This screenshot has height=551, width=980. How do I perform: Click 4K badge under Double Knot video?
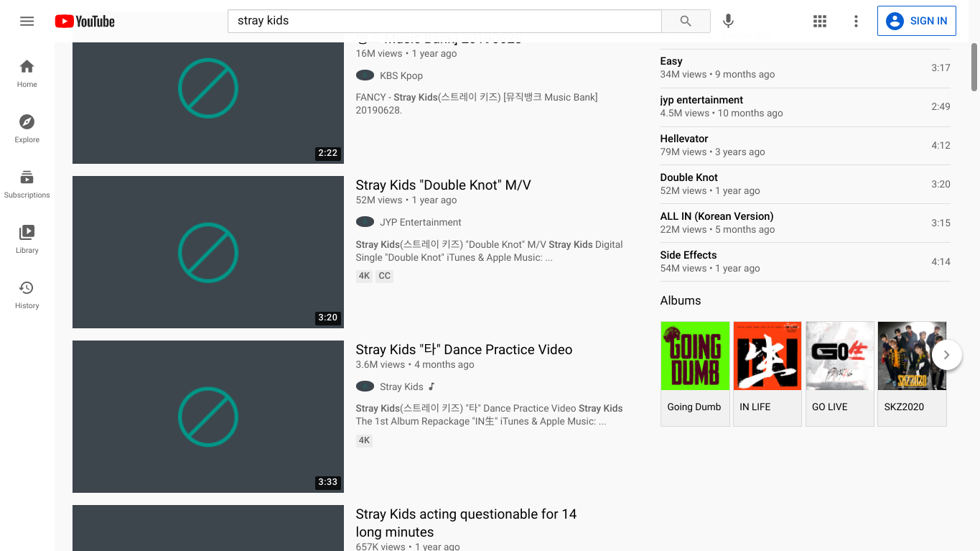tap(365, 276)
